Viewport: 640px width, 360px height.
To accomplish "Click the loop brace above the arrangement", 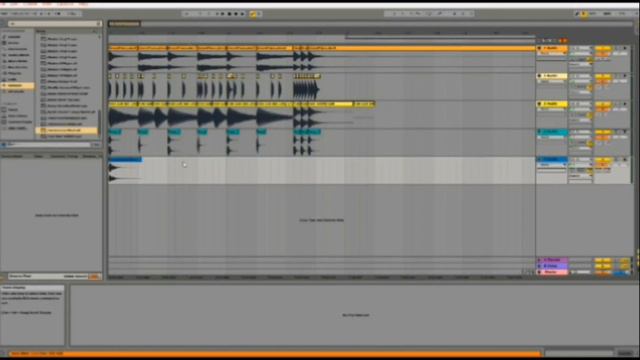I will pyautogui.click(x=440, y=37).
